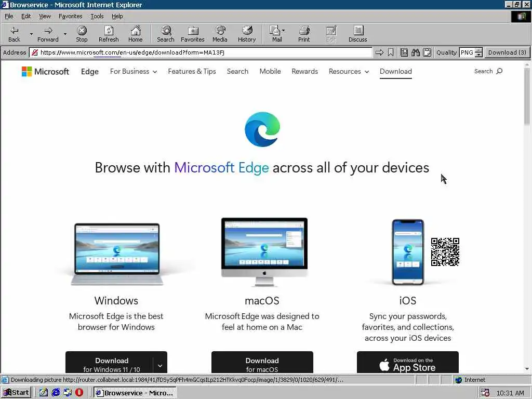This screenshot has width=532, height=399.
Task: Open the Back history dropdown arrow
Action: point(31,34)
